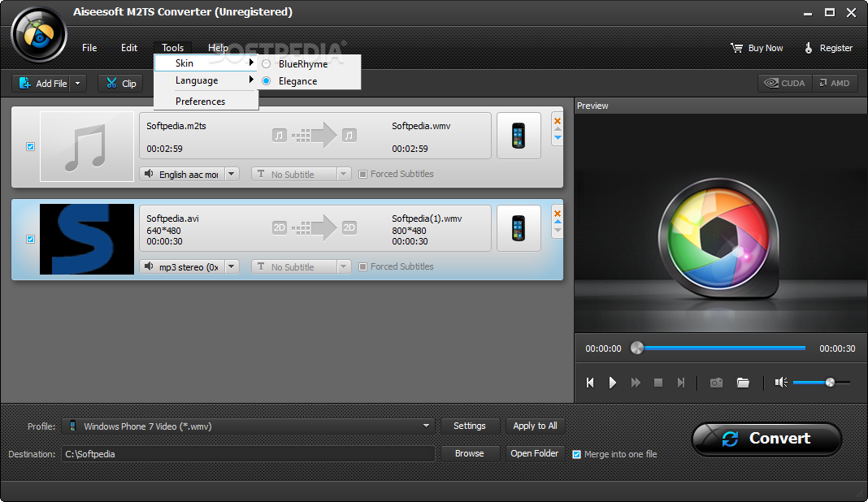Click the Softpedia(1).wmv output file name

click(427, 219)
